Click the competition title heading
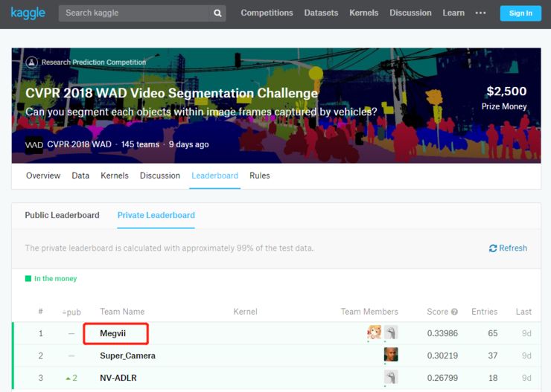 [171, 93]
